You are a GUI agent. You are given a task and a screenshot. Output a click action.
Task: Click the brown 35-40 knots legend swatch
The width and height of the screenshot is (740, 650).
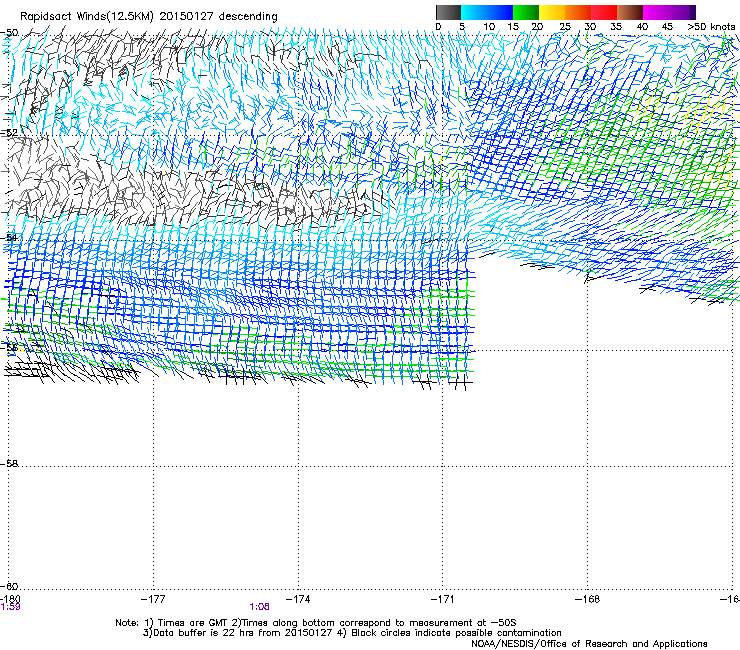[630, 12]
